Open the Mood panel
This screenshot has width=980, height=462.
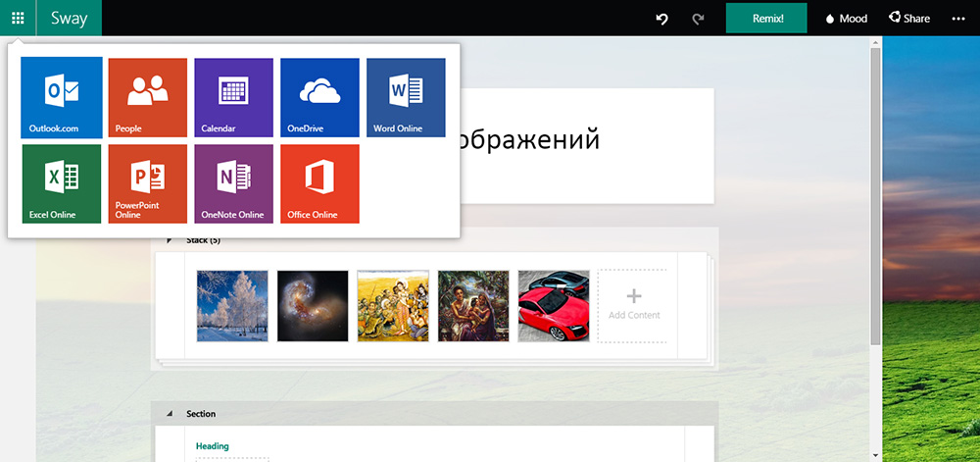point(847,19)
